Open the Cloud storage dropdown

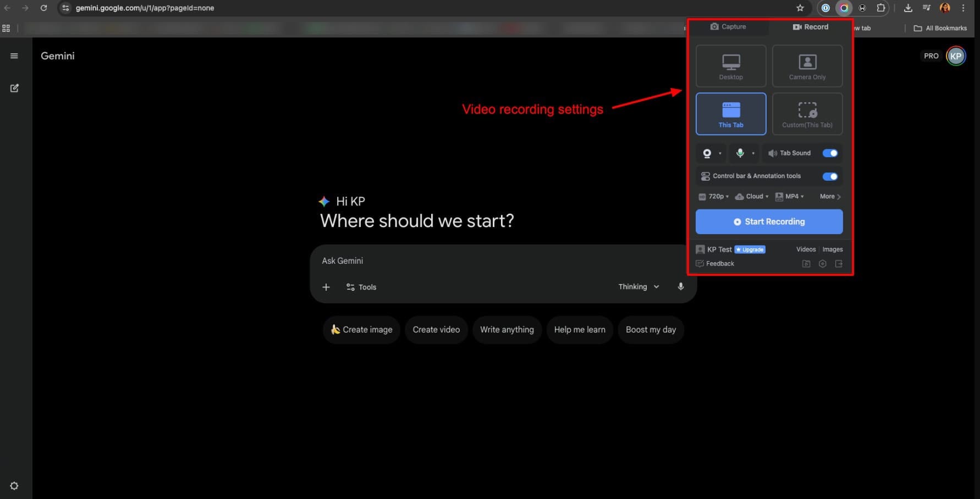pyautogui.click(x=752, y=197)
